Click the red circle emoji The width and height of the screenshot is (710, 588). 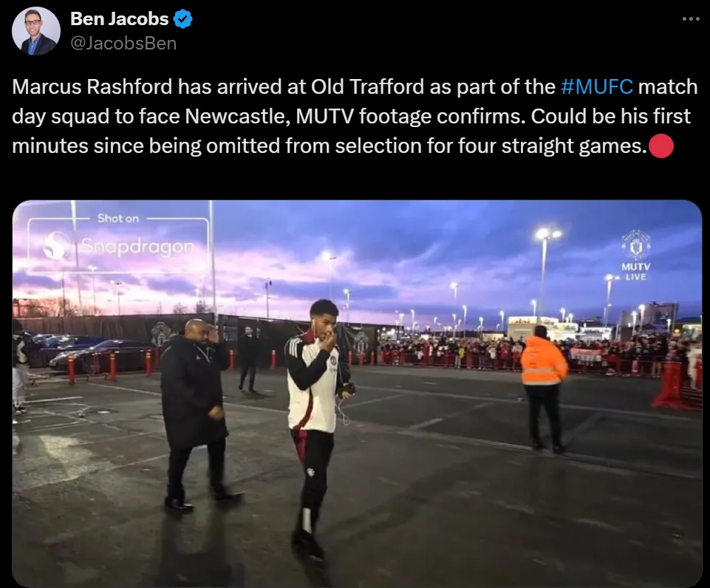(661, 146)
